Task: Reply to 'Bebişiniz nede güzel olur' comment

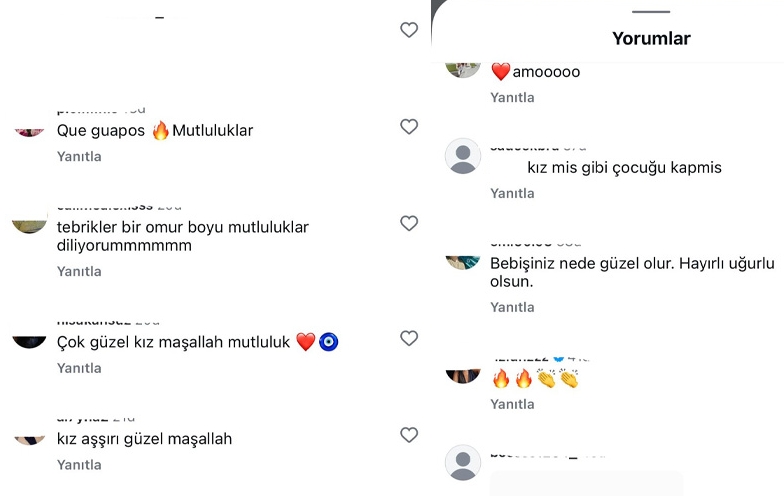Action: point(512,307)
